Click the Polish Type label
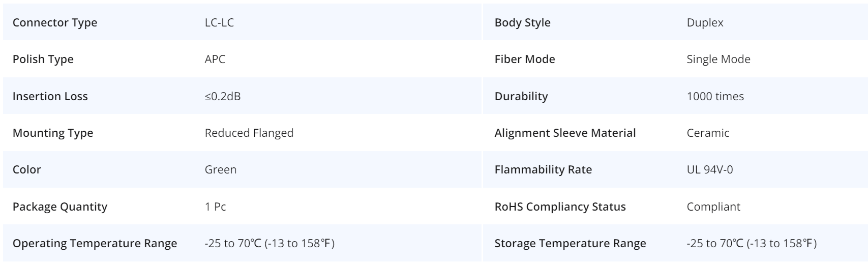Screen dimensions: 868x264 [43, 59]
